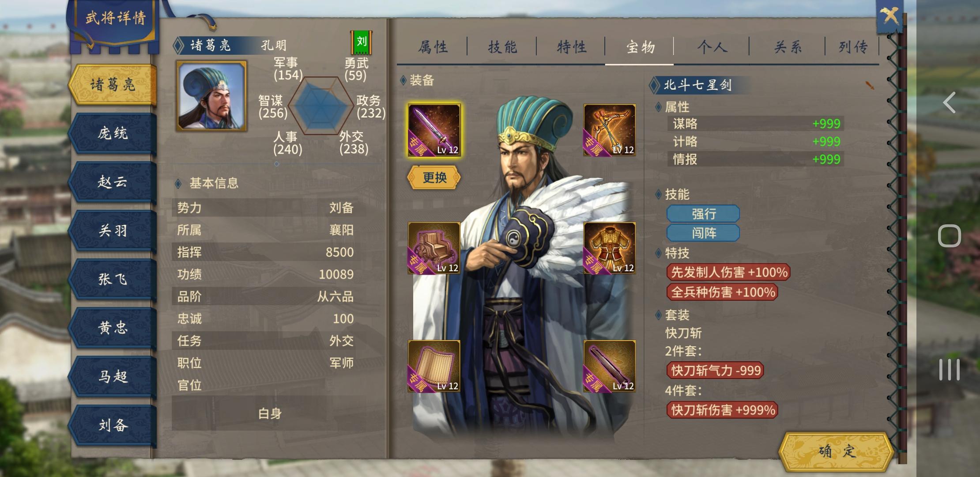Viewport: 980px width, 477px height.
Task: Click Zhuge Liang's portrait thumbnail
Action: (x=211, y=96)
